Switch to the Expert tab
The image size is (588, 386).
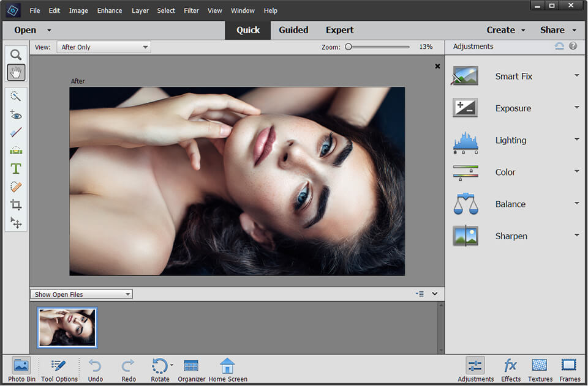click(x=339, y=29)
